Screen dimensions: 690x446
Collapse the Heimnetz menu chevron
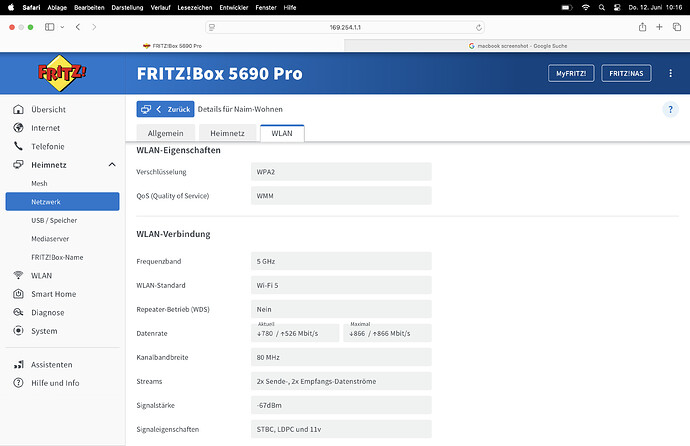pyautogui.click(x=110, y=164)
